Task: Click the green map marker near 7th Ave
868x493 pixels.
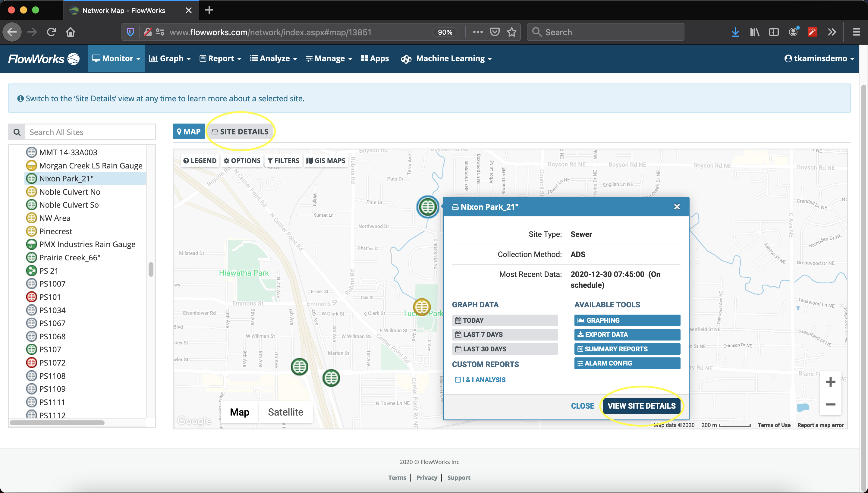Action: (299, 367)
